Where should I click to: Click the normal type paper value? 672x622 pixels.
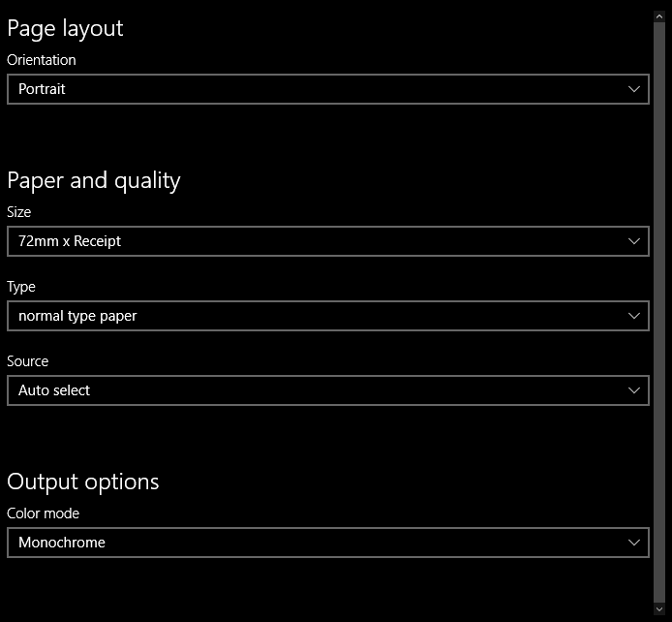click(x=77, y=316)
